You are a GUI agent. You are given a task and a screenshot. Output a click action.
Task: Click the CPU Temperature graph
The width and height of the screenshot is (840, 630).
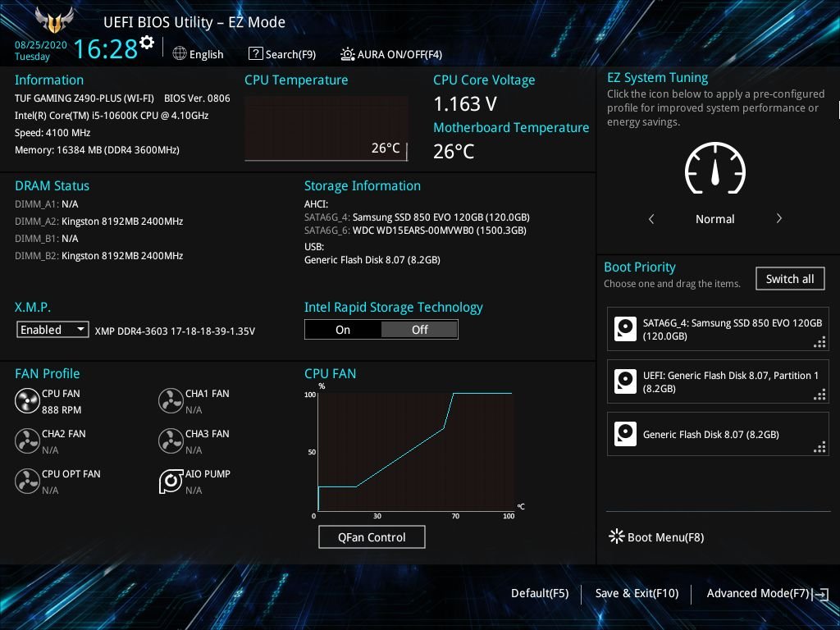(326, 129)
